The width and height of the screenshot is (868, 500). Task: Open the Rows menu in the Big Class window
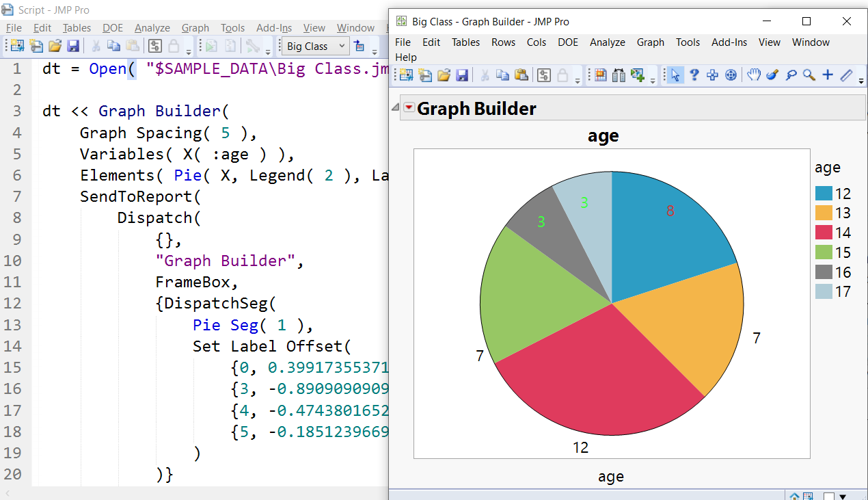tap(503, 42)
